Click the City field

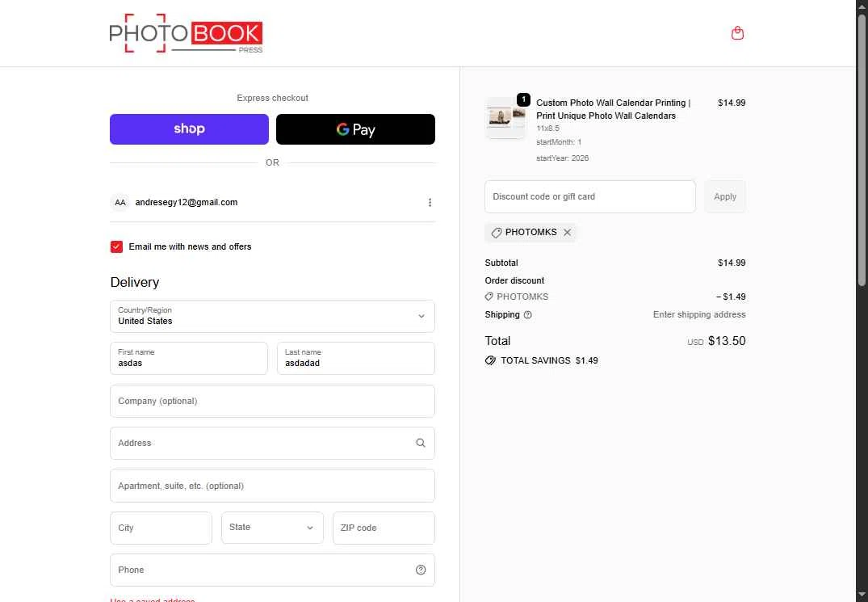click(x=161, y=528)
